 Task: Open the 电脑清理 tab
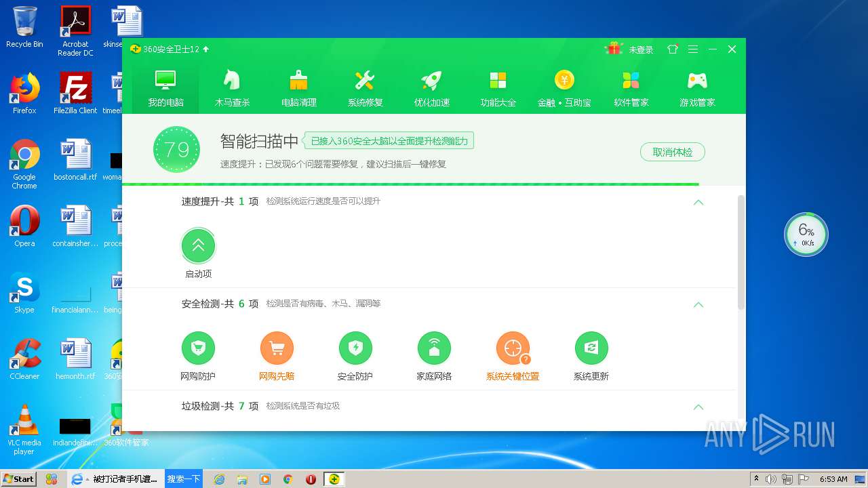pos(298,88)
